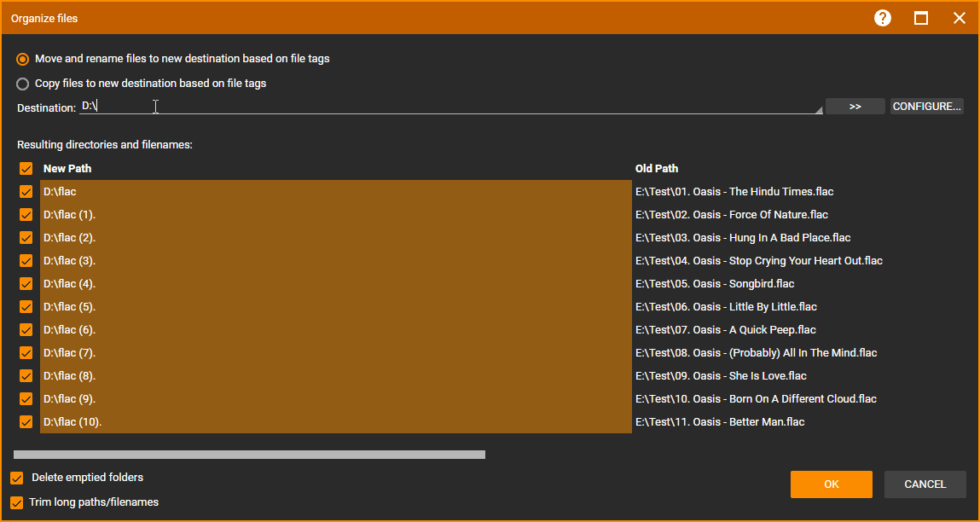Confirm with the orange OK button
Screen dimensions: 980x522
831,484
